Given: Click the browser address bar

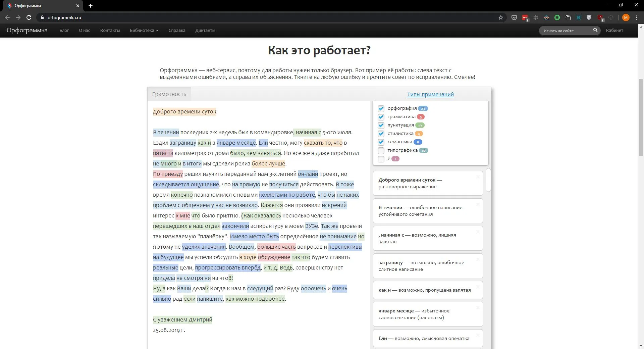Looking at the screenshot, I should [268, 17].
